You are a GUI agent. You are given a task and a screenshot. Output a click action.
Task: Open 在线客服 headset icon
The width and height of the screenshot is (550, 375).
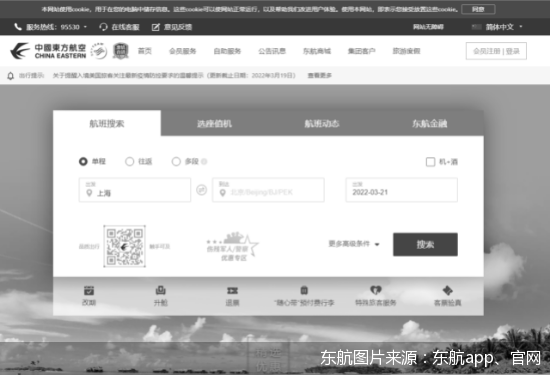(x=103, y=27)
